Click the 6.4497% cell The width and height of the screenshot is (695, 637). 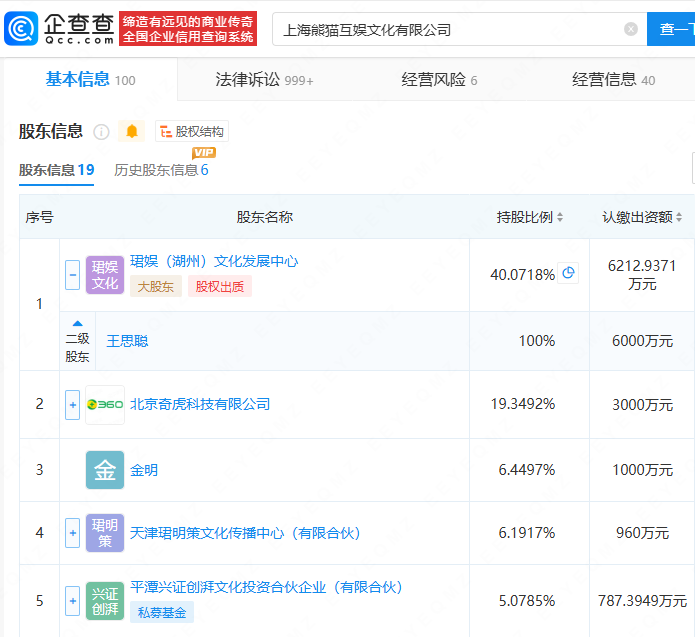tap(527, 470)
